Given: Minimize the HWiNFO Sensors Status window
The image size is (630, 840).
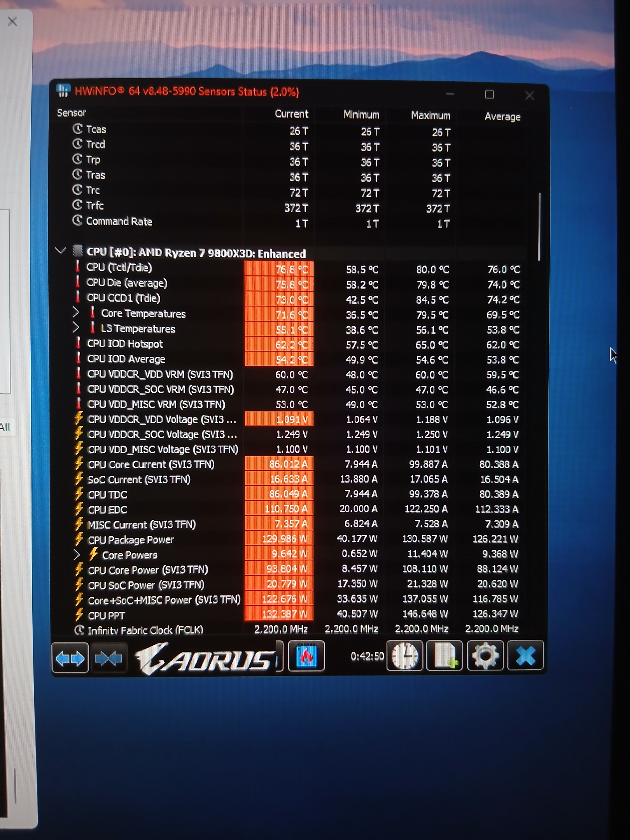Looking at the screenshot, I should pyautogui.click(x=450, y=94).
